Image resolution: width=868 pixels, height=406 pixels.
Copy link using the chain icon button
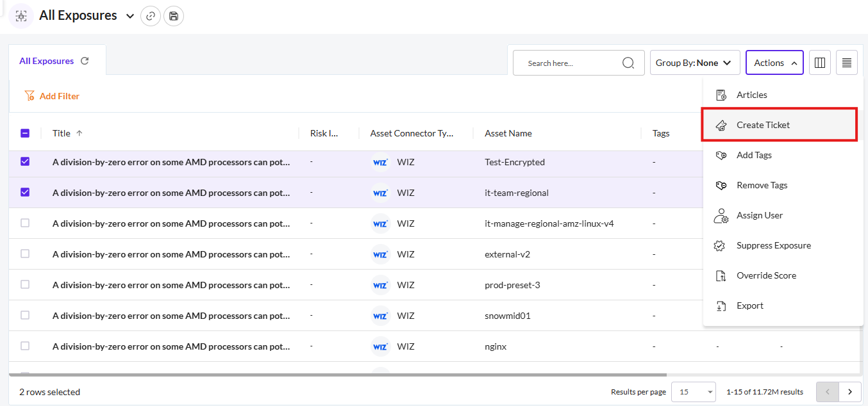coord(151,16)
